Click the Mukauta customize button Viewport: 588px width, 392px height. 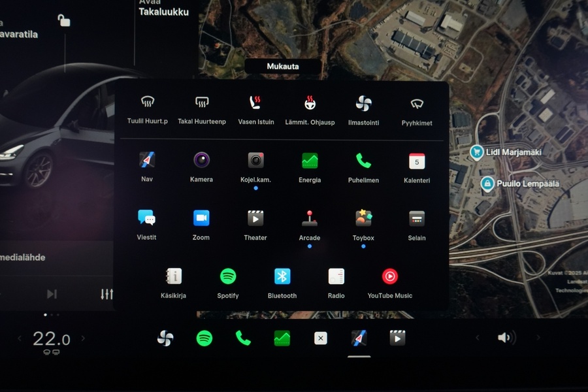283,67
